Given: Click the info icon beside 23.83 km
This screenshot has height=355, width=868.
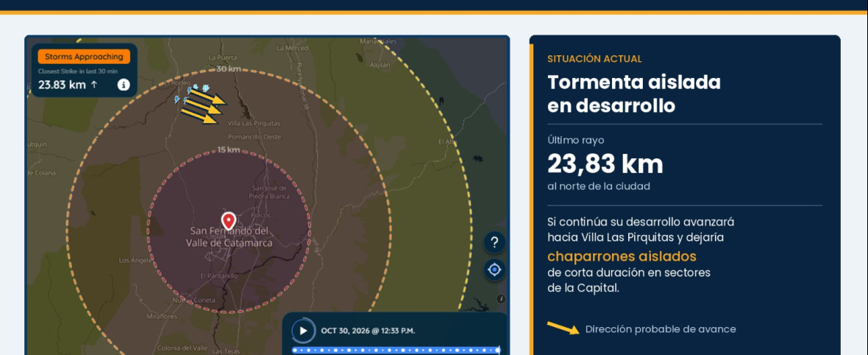Looking at the screenshot, I should [124, 85].
